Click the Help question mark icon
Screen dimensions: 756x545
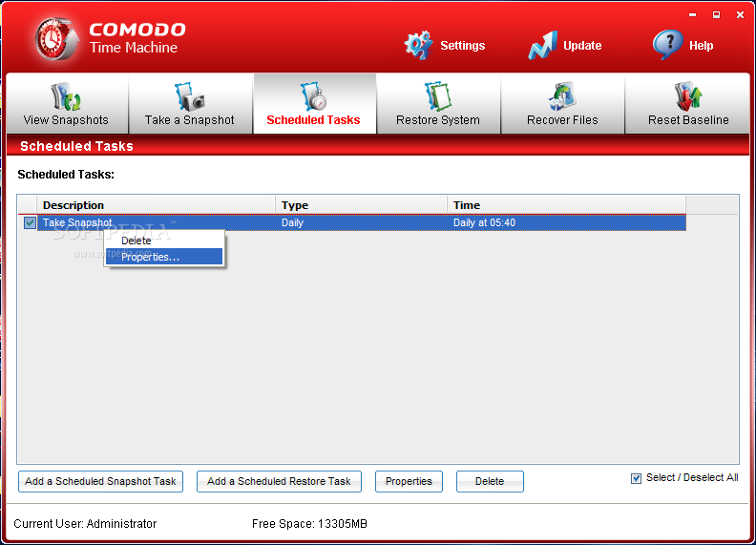click(668, 45)
